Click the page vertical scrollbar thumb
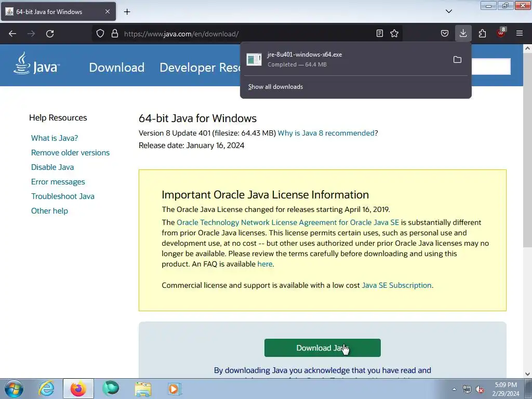The width and height of the screenshot is (532, 399). (x=527, y=150)
